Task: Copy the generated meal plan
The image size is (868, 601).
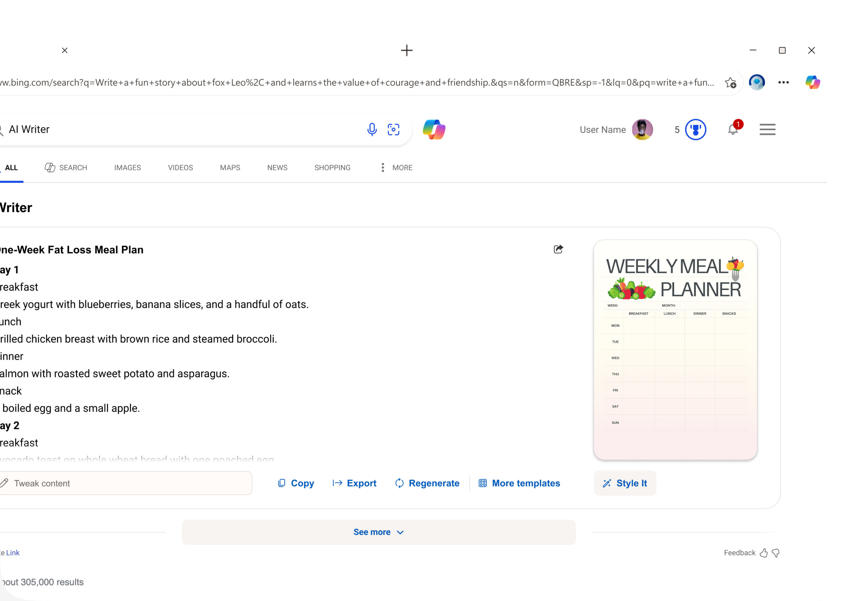Action: (296, 483)
